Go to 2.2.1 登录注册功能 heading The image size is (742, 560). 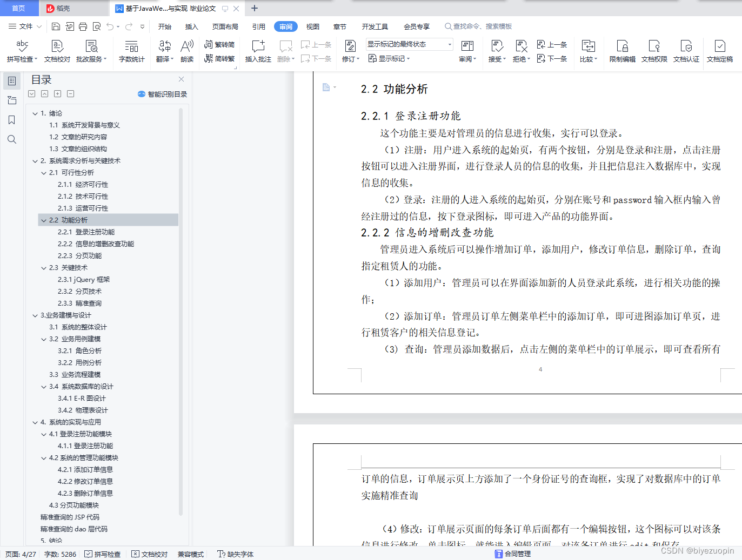pos(86,232)
